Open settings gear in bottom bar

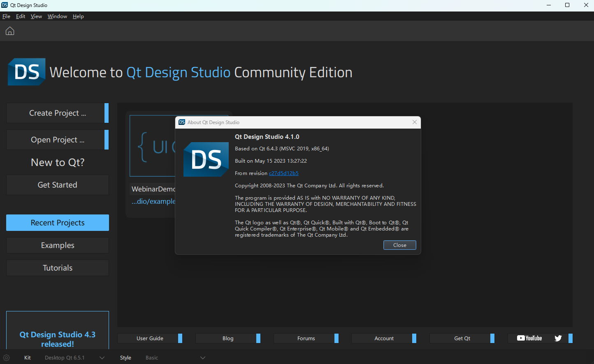(6, 357)
